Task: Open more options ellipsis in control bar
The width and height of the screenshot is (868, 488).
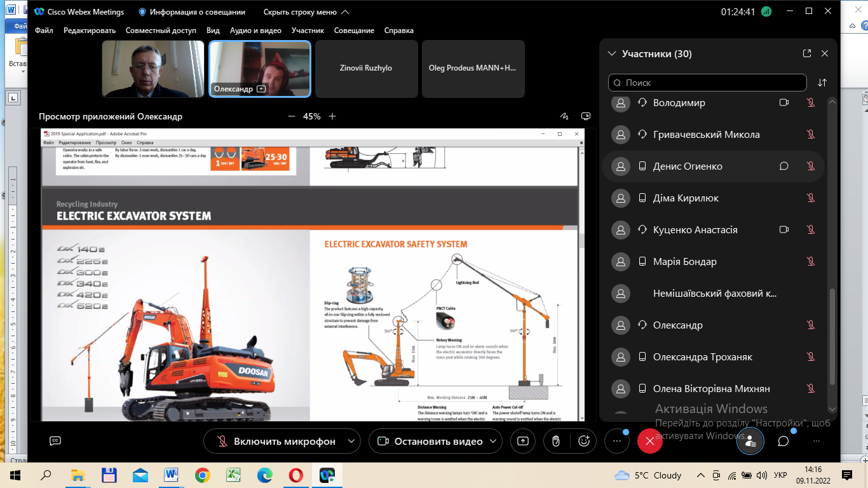Action: (616, 441)
